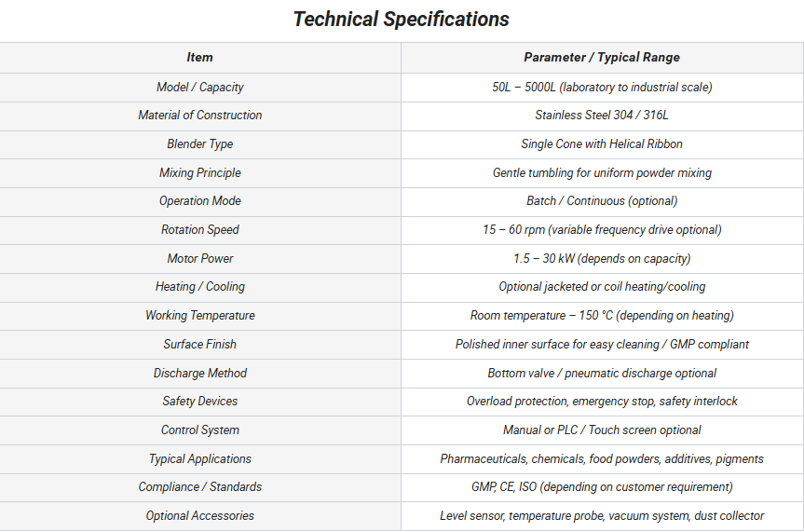The width and height of the screenshot is (804, 532).
Task: Click the Motor Power row label
Action: pos(199,258)
